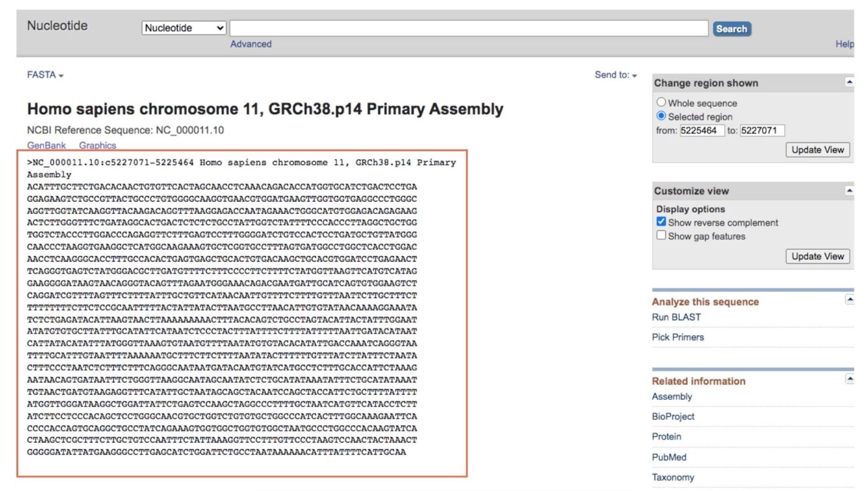This screenshot has width=868, height=491.
Task: Open the Nucleotide database selector
Action: pos(183,28)
